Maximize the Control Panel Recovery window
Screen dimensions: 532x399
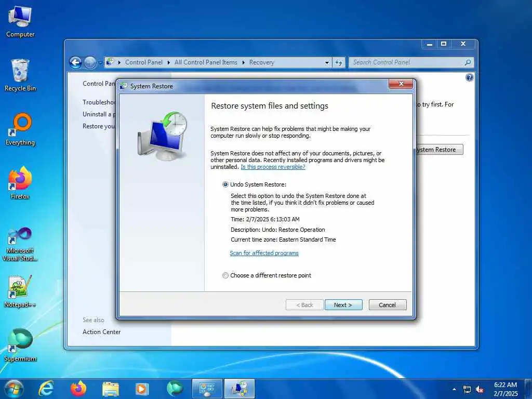tap(444, 44)
